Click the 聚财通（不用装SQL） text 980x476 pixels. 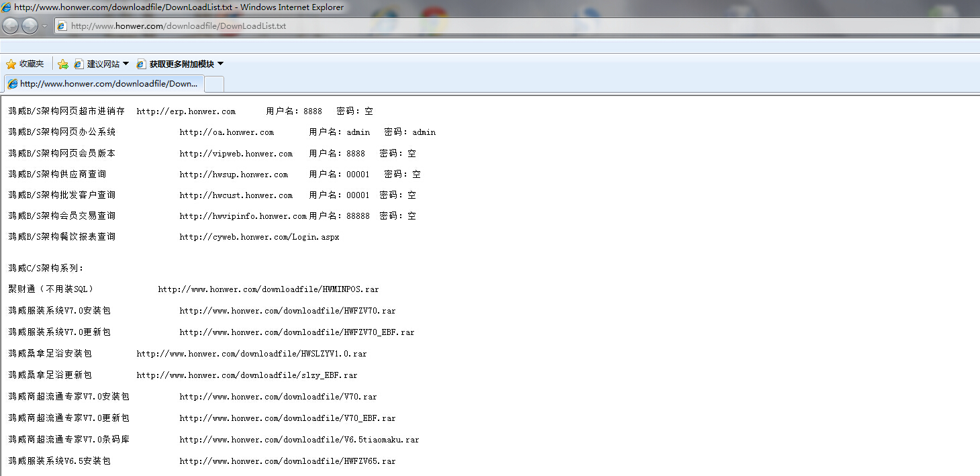(x=50, y=289)
